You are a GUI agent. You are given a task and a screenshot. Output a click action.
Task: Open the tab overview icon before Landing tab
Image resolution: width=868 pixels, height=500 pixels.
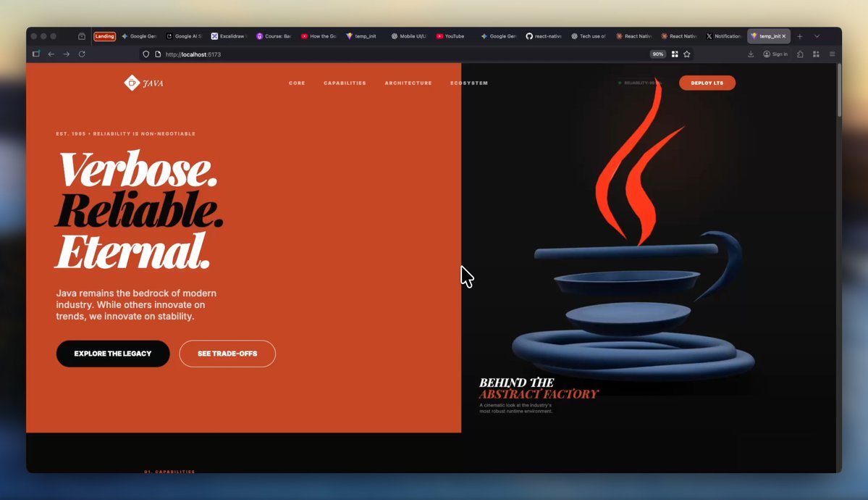coord(82,36)
